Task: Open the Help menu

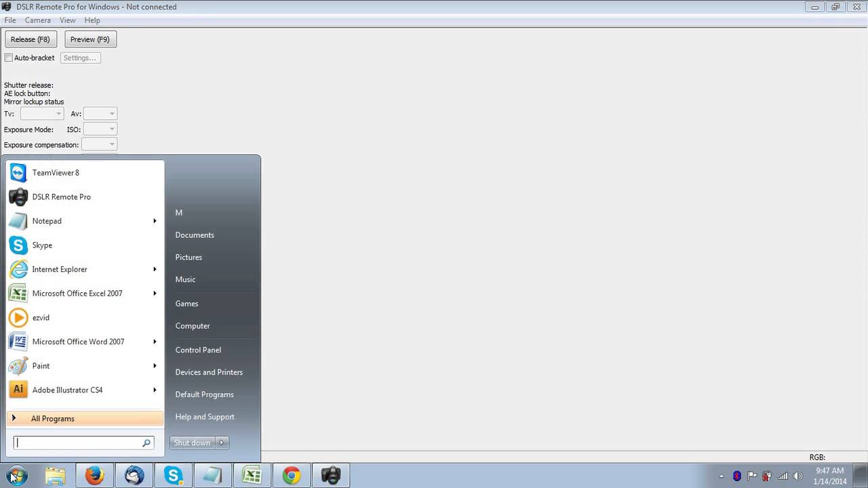Action: pos(92,20)
